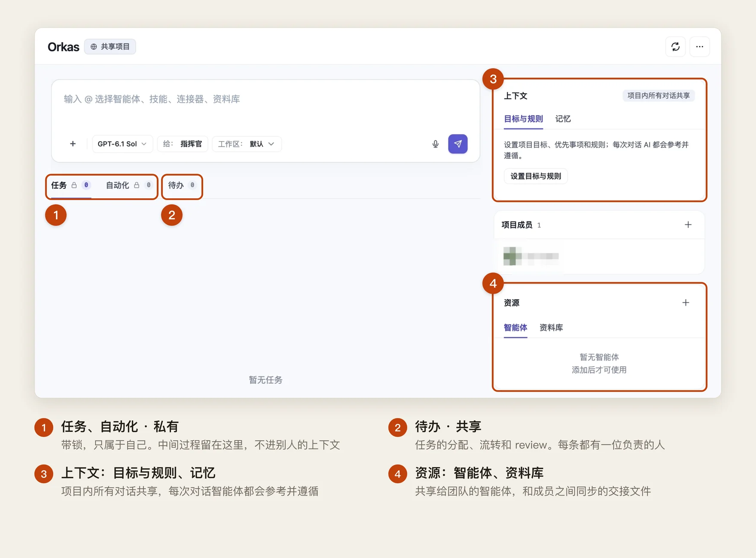Open the three-dot more options menu
This screenshot has width=756, height=558.
click(x=699, y=46)
